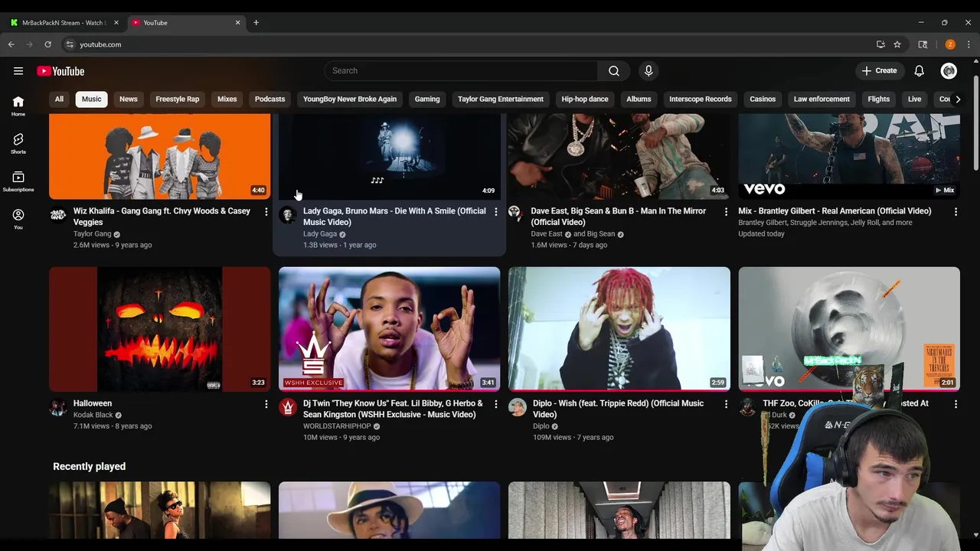Open the notifications bell
Image resolution: width=980 pixels, height=551 pixels.
919,71
